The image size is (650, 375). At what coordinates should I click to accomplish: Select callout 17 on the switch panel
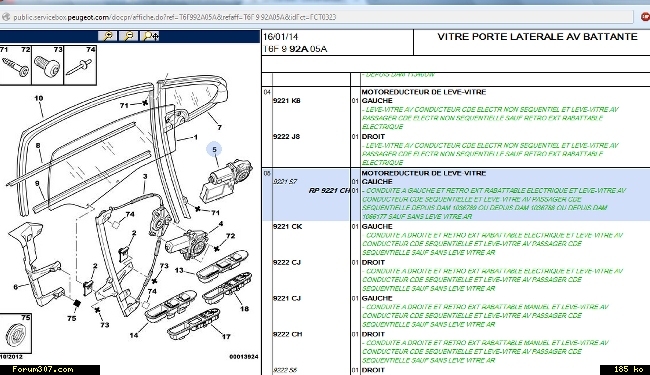coord(226,336)
